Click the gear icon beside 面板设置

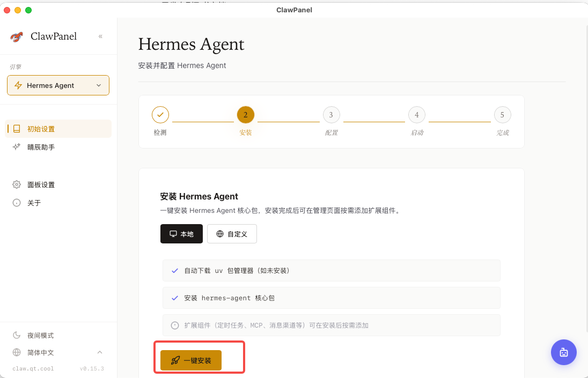17,184
